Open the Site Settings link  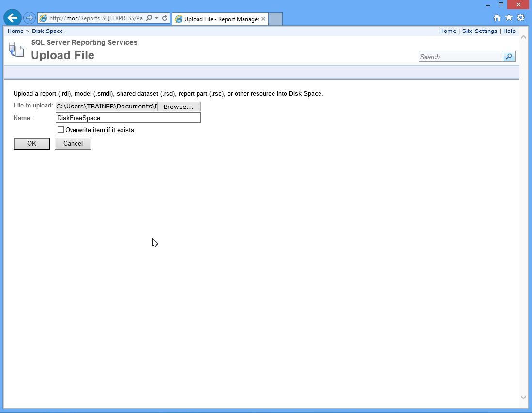click(x=479, y=31)
